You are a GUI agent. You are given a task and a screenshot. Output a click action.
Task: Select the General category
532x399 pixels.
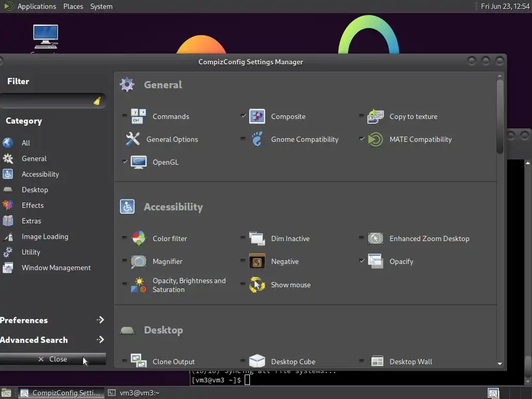34,158
